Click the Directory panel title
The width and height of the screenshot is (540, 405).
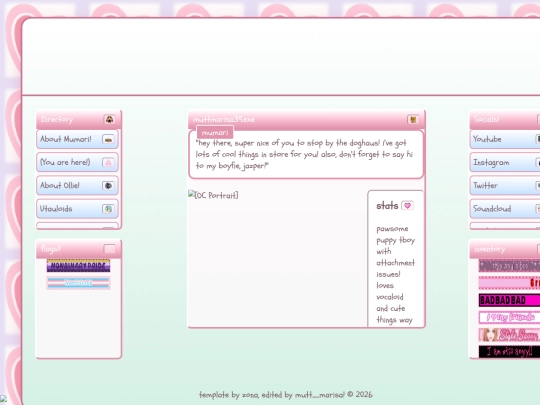click(x=57, y=120)
